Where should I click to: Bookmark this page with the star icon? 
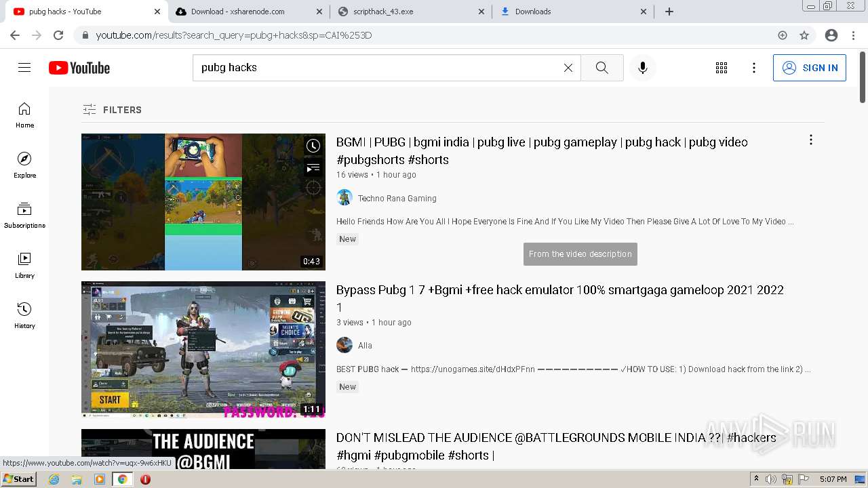tap(804, 35)
